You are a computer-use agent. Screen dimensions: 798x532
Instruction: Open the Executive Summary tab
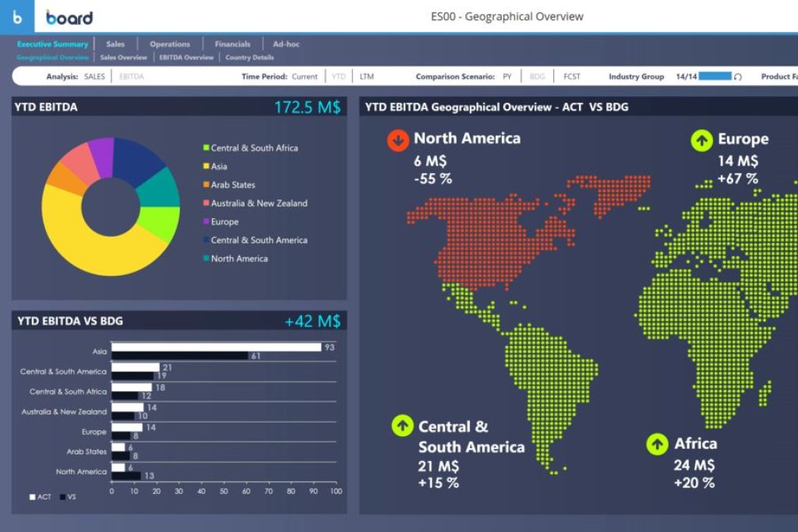tap(52, 44)
